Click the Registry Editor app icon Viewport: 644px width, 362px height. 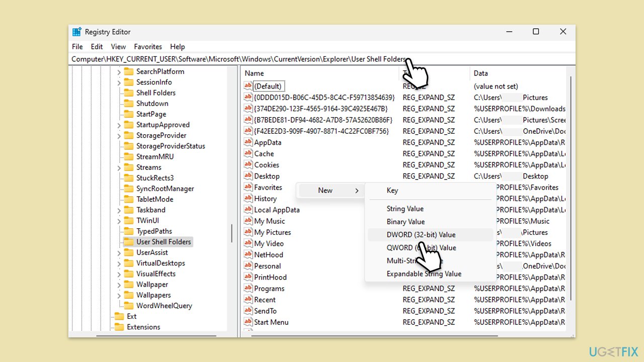[x=76, y=32]
